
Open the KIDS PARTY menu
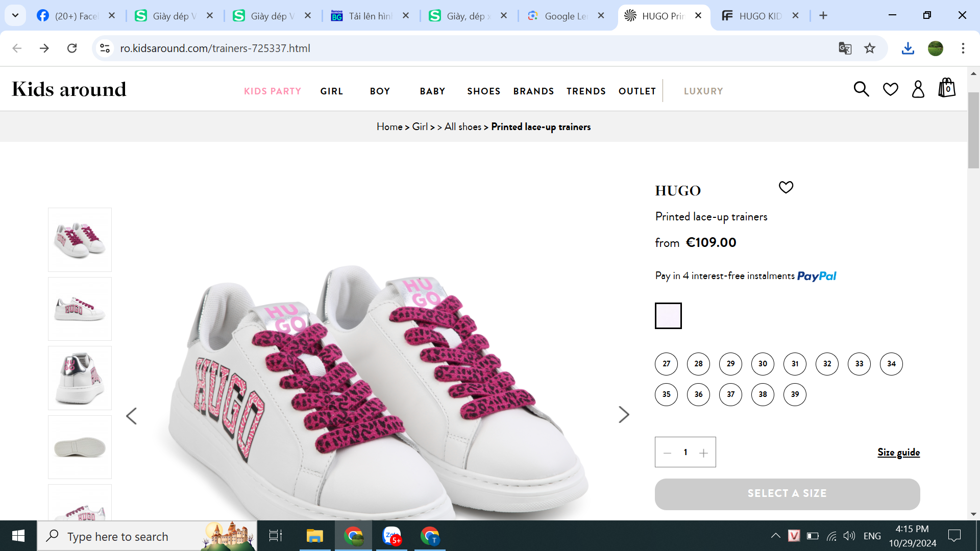(273, 91)
